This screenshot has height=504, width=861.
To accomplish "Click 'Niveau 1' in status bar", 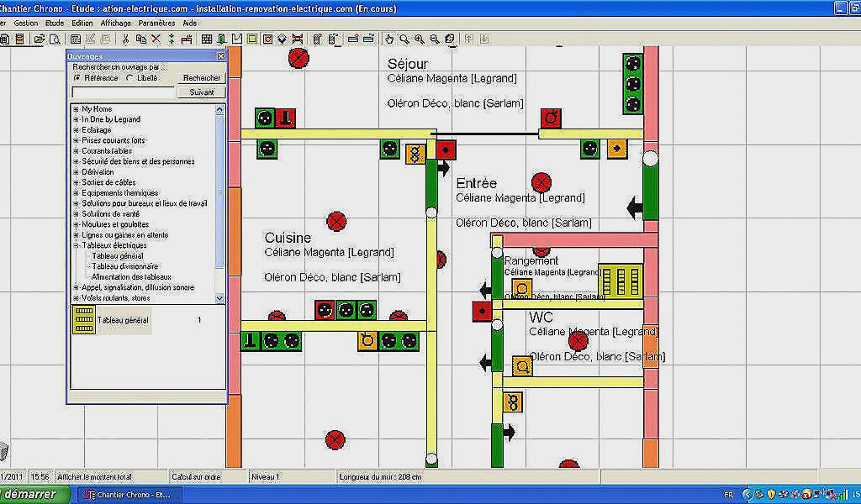I will coord(265,476).
